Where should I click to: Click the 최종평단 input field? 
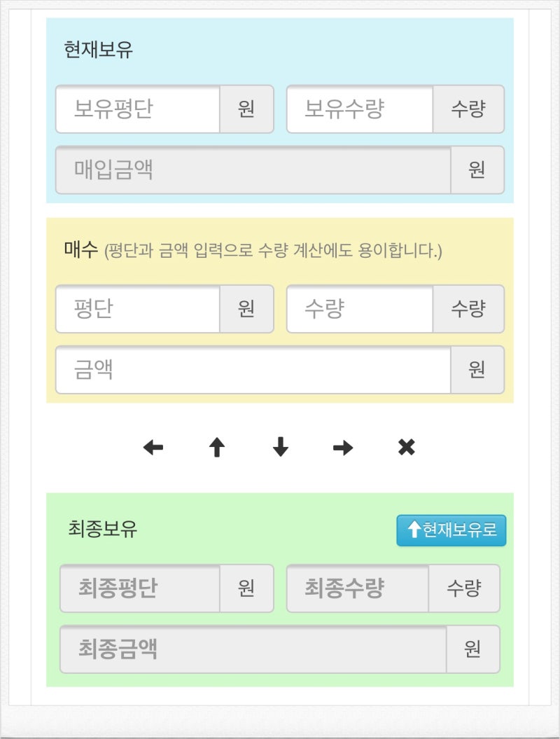pos(136,588)
